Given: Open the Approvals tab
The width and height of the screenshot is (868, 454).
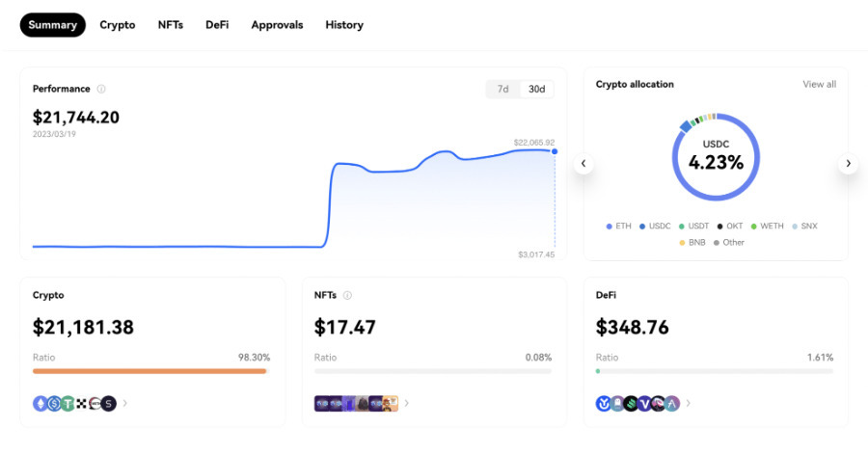Looking at the screenshot, I should tap(277, 25).
